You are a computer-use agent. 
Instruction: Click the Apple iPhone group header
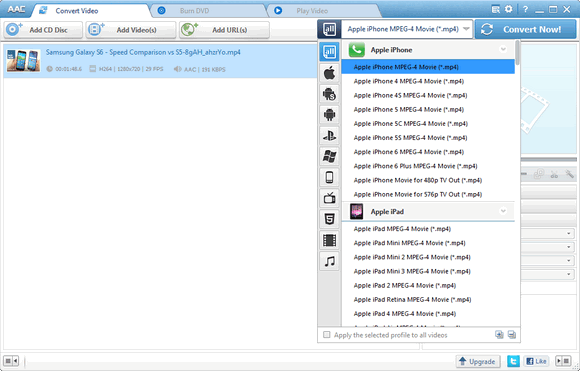point(428,50)
